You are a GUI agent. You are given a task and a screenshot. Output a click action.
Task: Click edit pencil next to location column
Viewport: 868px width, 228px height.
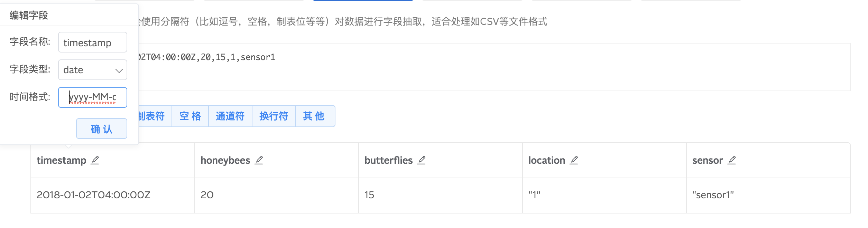(574, 160)
